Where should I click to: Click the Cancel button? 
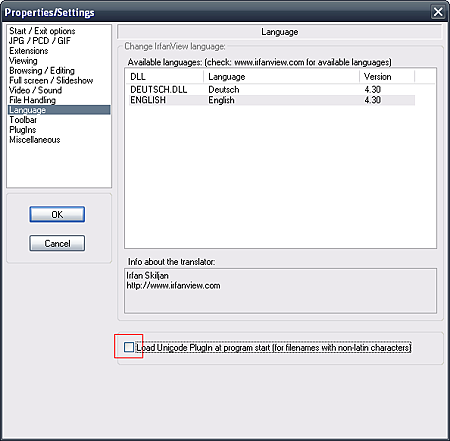coord(57,243)
